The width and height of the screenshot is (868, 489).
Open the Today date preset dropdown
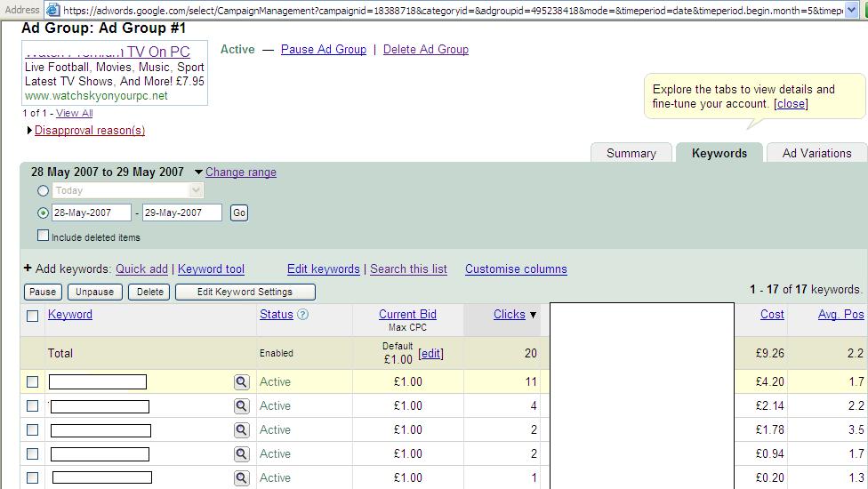click(x=196, y=190)
